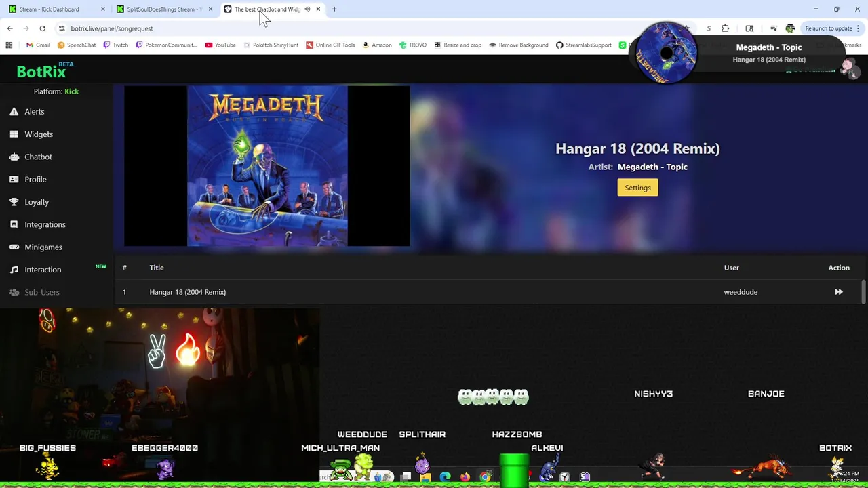Open the PokemonCommunity bookmark
Image resolution: width=868 pixels, height=488 pixels.
(x=166, y=45)
